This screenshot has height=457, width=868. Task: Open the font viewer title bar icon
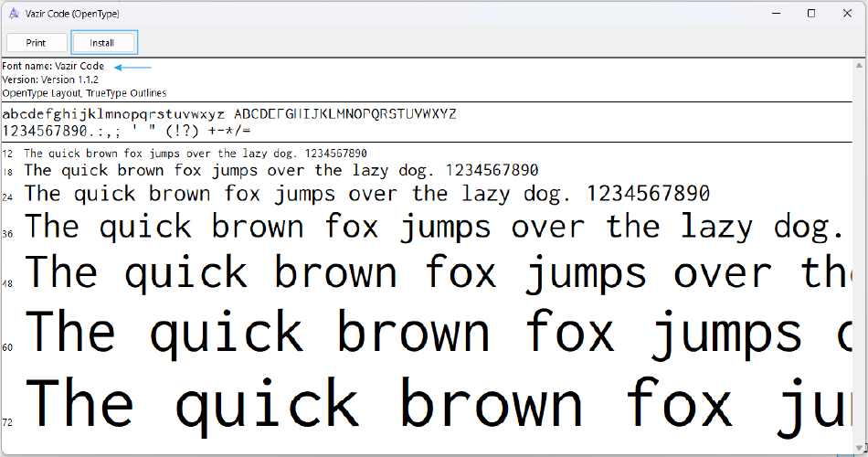click(x=12, y=14)
